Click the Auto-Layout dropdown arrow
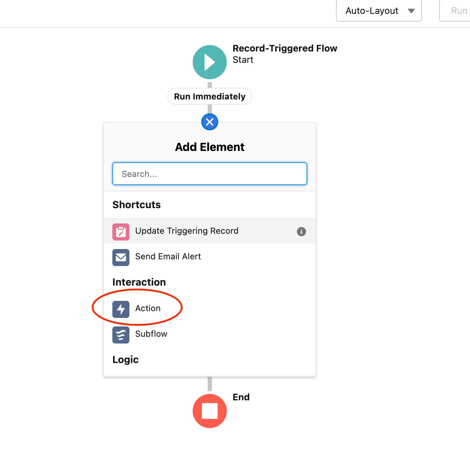Viewport: 470px width, 476px height. pos(411,11)
